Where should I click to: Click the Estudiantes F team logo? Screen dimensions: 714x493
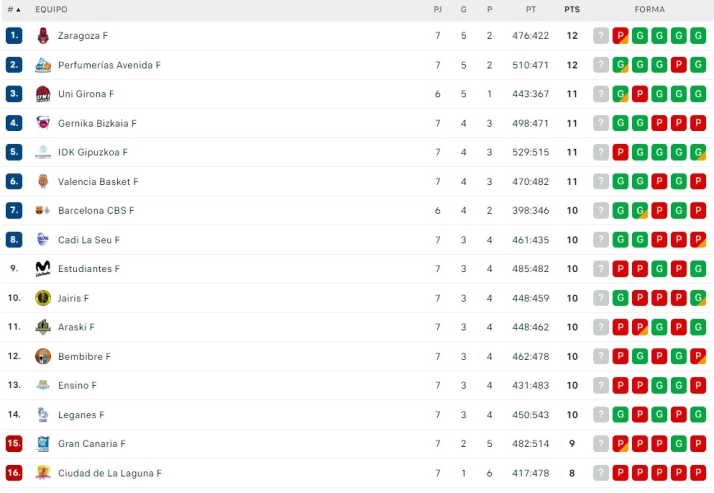43,269
